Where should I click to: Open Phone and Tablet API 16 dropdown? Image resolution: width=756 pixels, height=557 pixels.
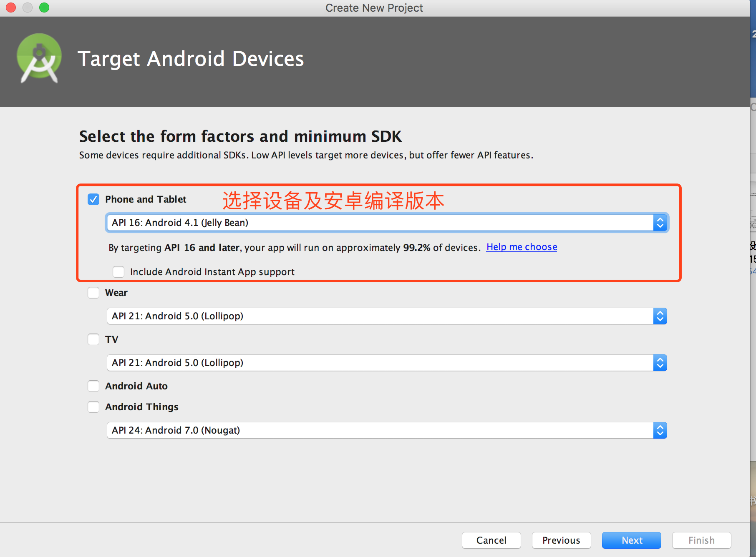pos(387,223)
